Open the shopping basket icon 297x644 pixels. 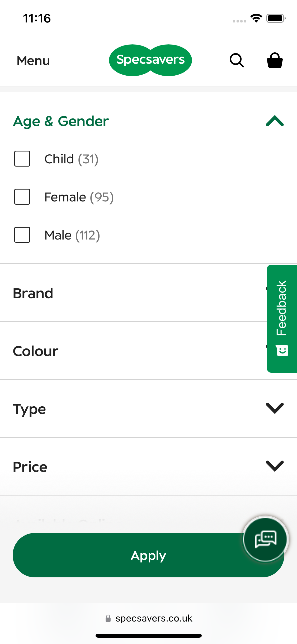point(275,60)
